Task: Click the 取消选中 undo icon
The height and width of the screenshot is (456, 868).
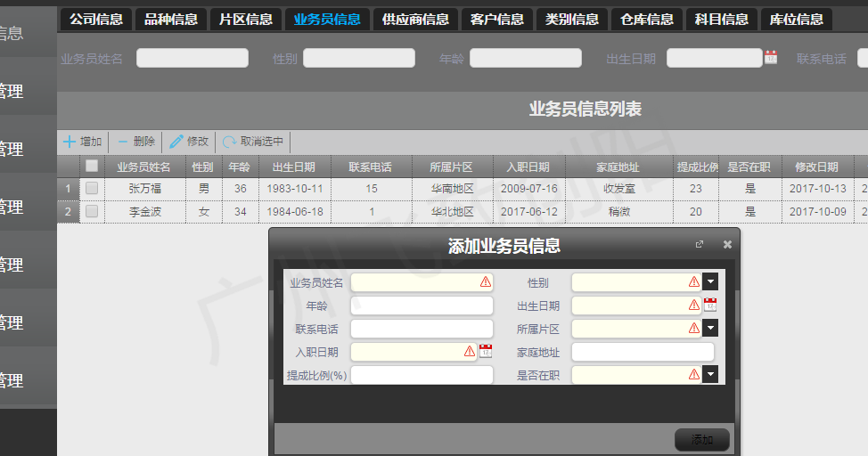Action: [x=230, y=142]
